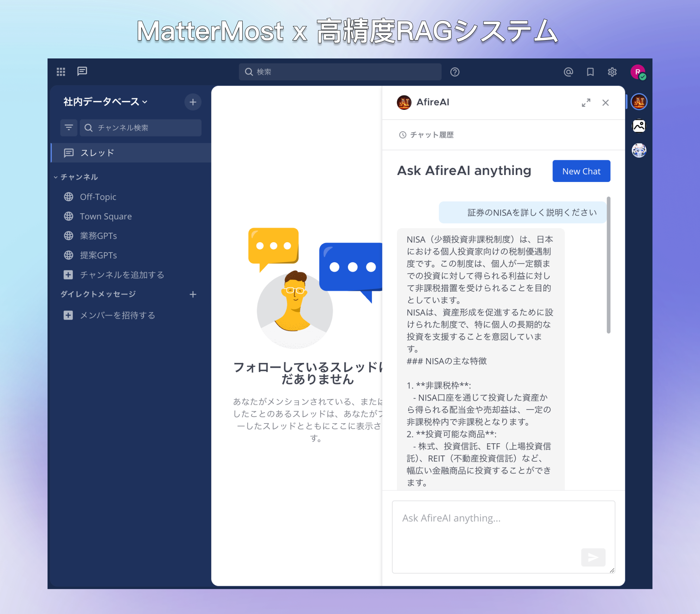The image size is (700, 614).
Task: Close the AfireAI side panel
Action: (x=605, y=102)
